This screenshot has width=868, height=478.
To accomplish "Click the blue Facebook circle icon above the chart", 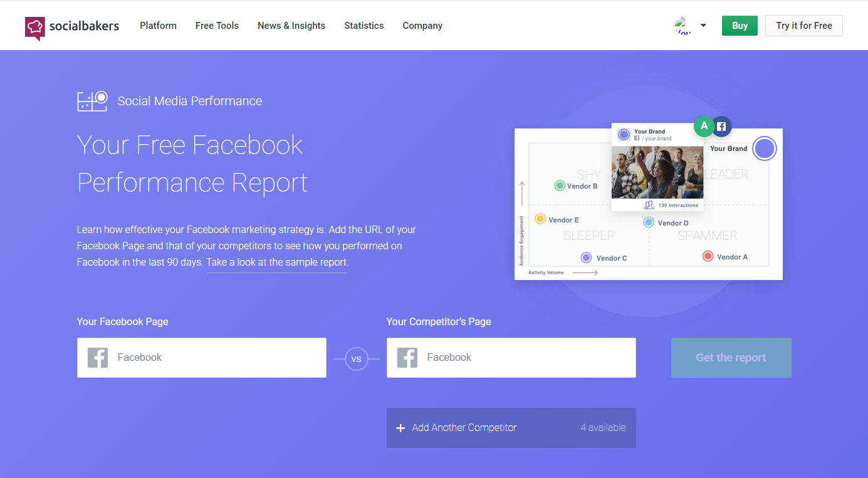I will tap(721, 126).
